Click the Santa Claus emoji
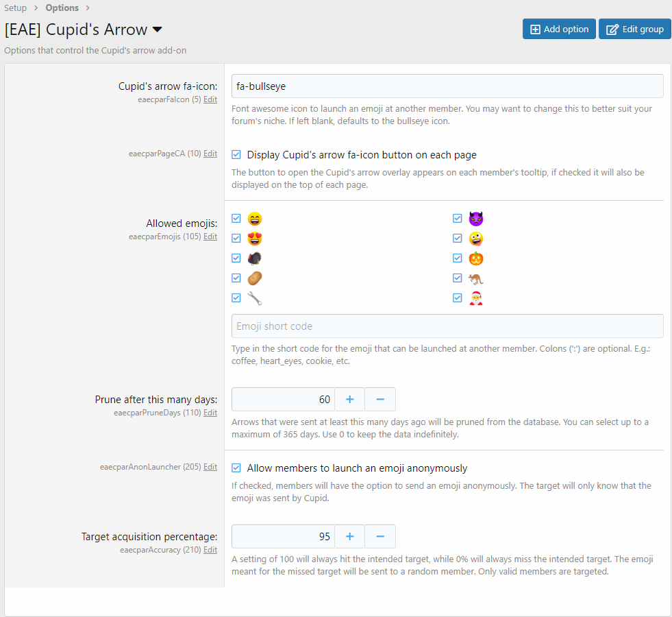The image size is (672, 617). [x=475, y=298]
